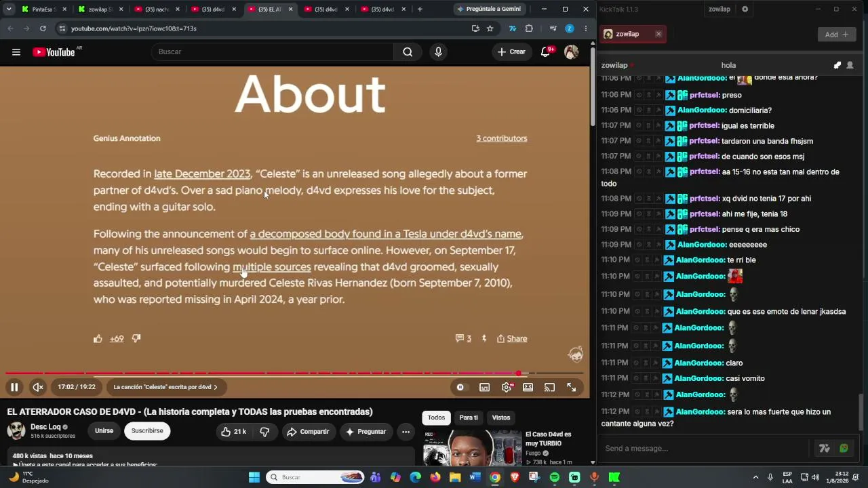Start voice search with the microphone icon
The width and height of the screenshot is (868, 488).
coord(438,52)
